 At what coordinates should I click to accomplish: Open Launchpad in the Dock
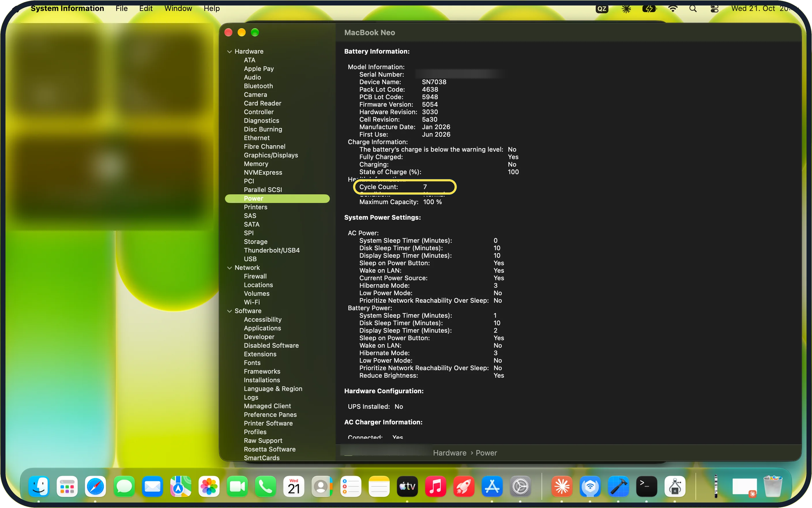tap(67, 486)
